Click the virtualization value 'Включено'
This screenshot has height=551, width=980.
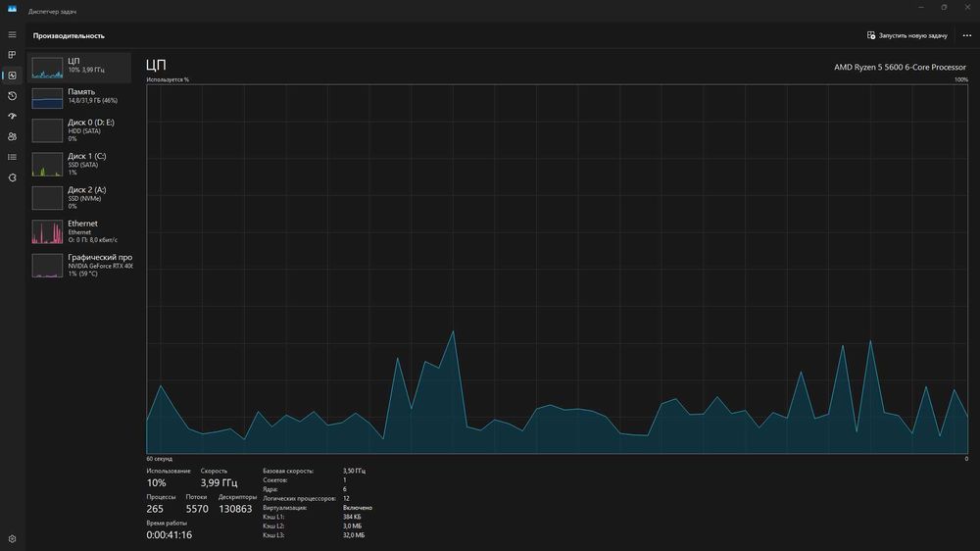pos(358,508)
